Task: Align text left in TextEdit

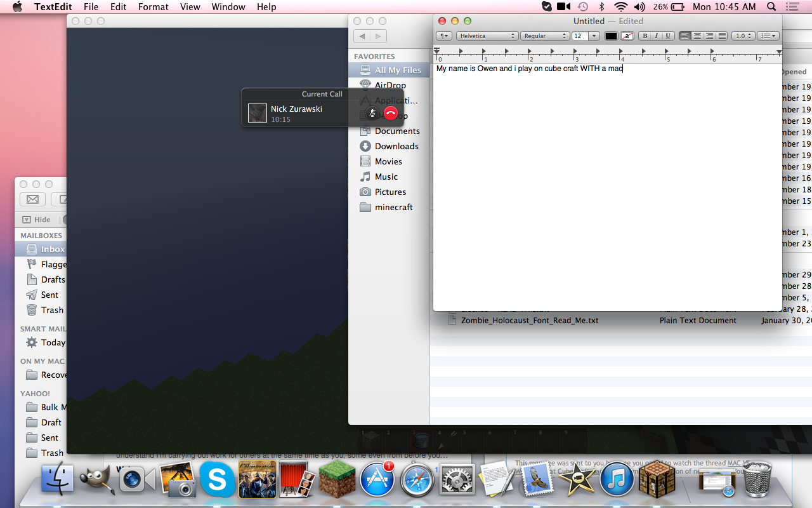Action: click(685, 36)
